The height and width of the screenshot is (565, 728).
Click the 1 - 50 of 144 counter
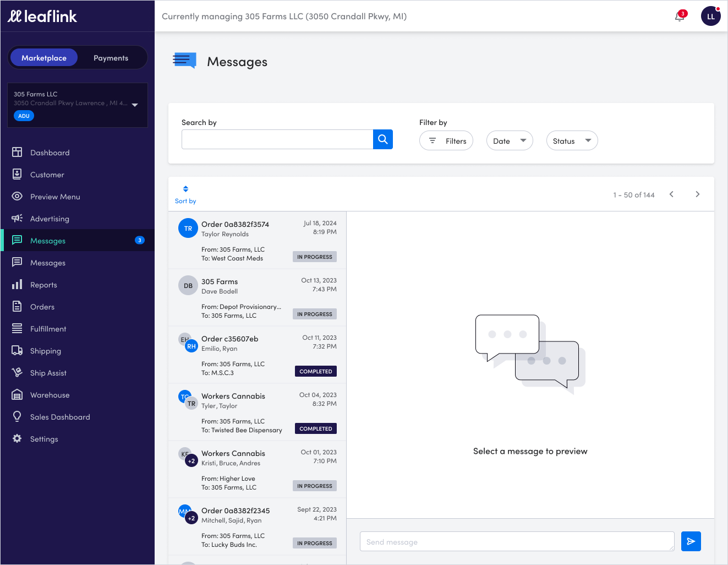634,195
